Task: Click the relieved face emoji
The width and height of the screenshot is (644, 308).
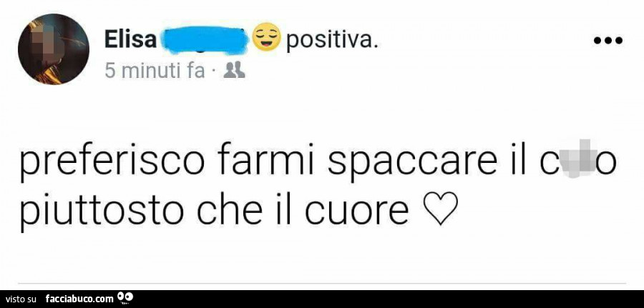Action: tap(266, 36)
